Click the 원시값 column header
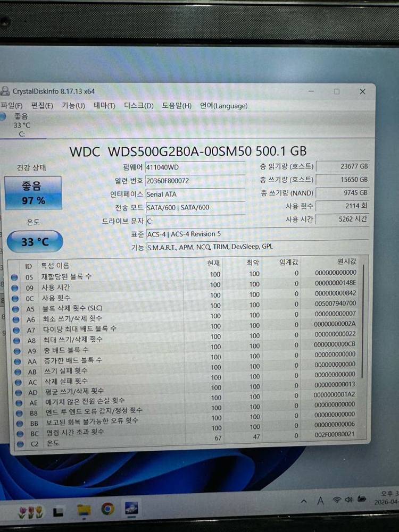The image size is (399, 532). [x=347, y=261]
